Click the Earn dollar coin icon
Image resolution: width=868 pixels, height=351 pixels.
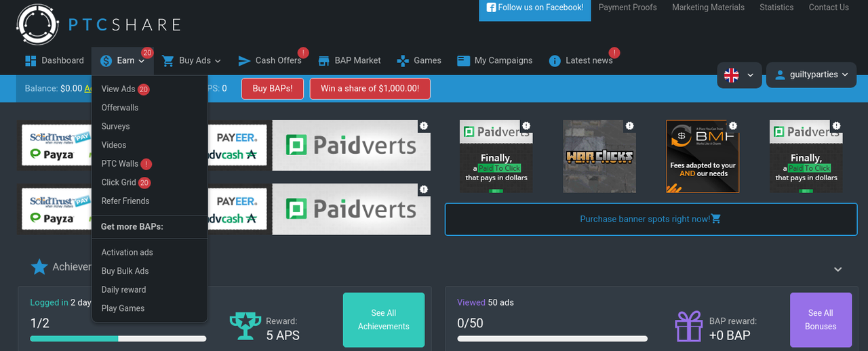pos(106,60)
